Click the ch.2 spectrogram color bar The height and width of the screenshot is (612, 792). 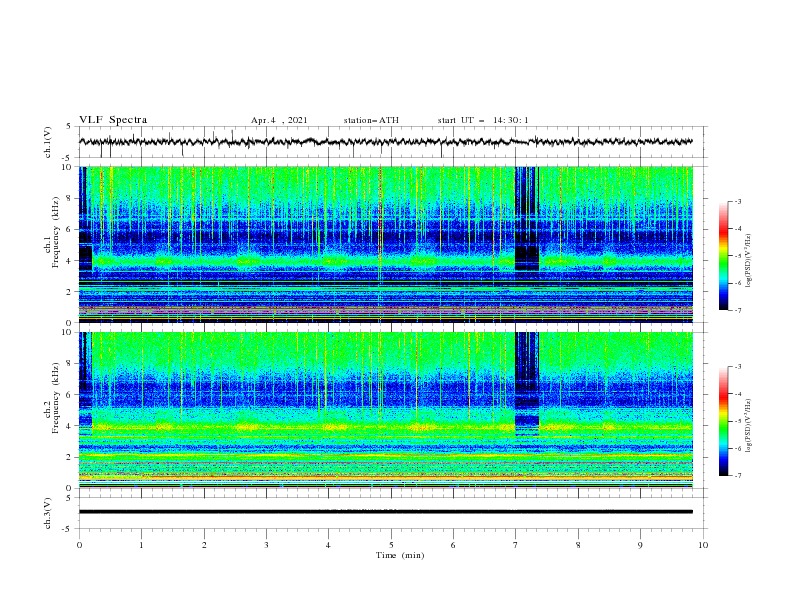point(723,421)
